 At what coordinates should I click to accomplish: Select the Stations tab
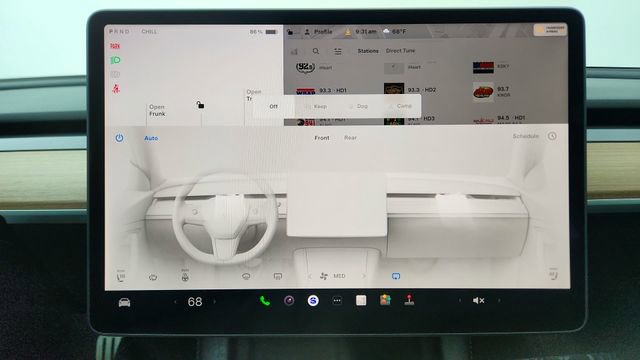(368, 51)
